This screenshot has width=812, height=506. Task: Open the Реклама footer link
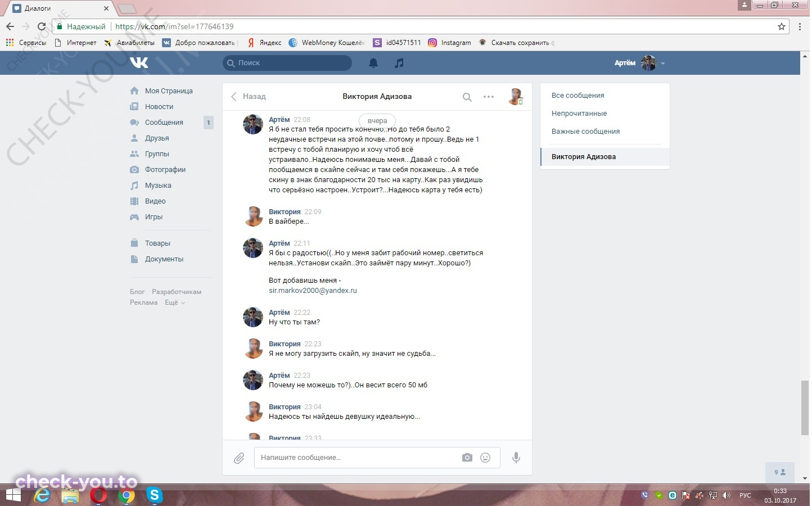pos(143,302)
